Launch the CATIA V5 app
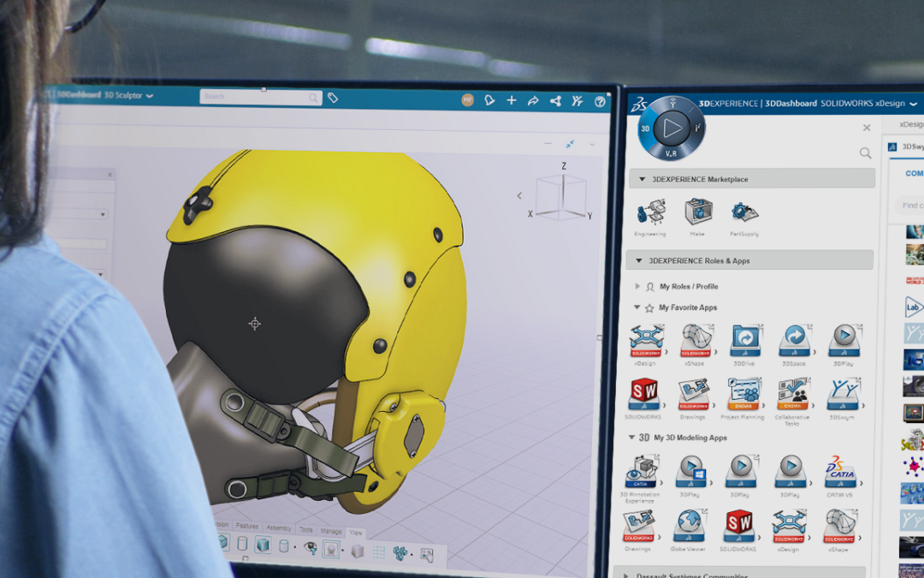The image size is (924, 578). tap(841, 471)
